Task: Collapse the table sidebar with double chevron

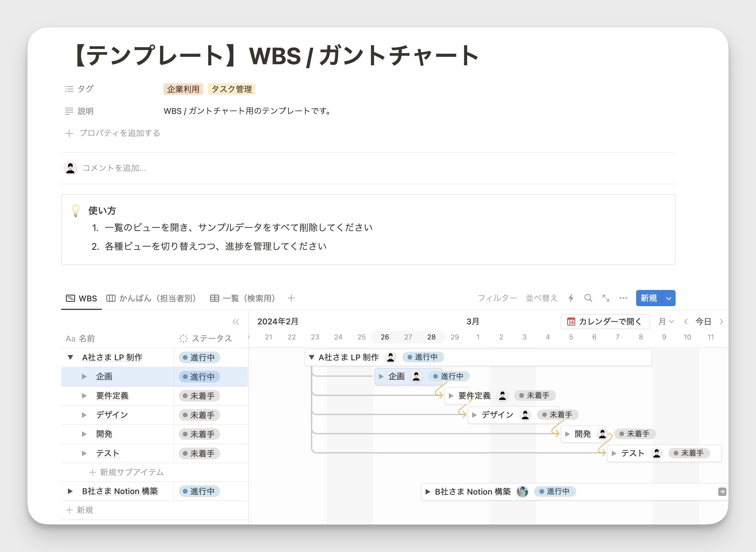Action: [x=236, y=322]
